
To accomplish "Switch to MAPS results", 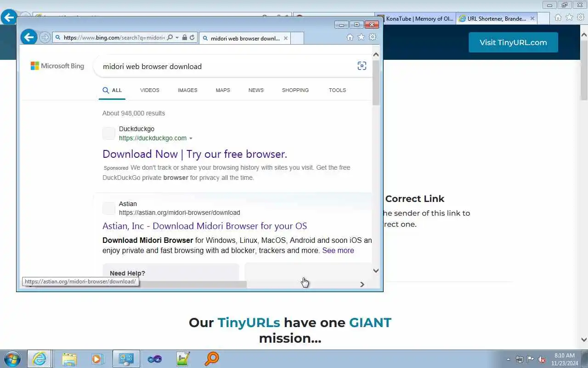I will [223, 90].
